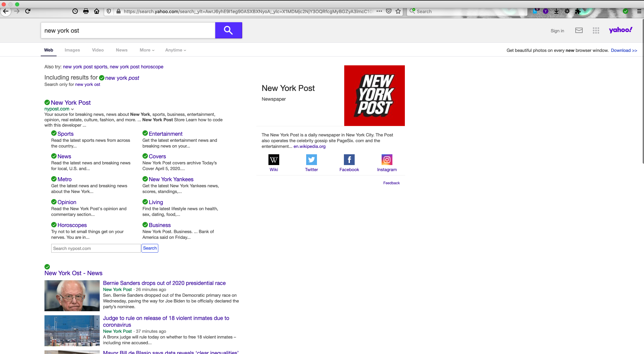Go back to the previous page

[x=6, y=11]
